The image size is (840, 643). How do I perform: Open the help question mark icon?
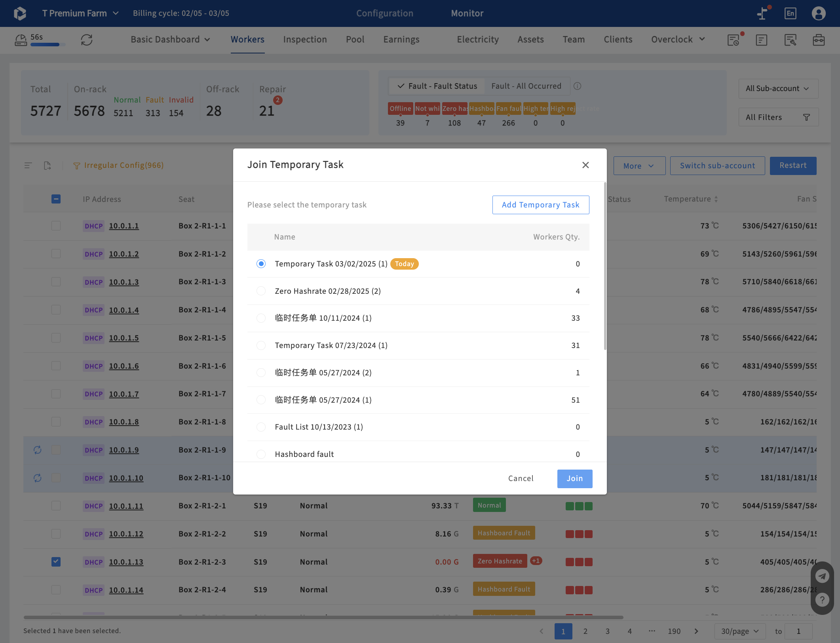(x=822, y=600)
